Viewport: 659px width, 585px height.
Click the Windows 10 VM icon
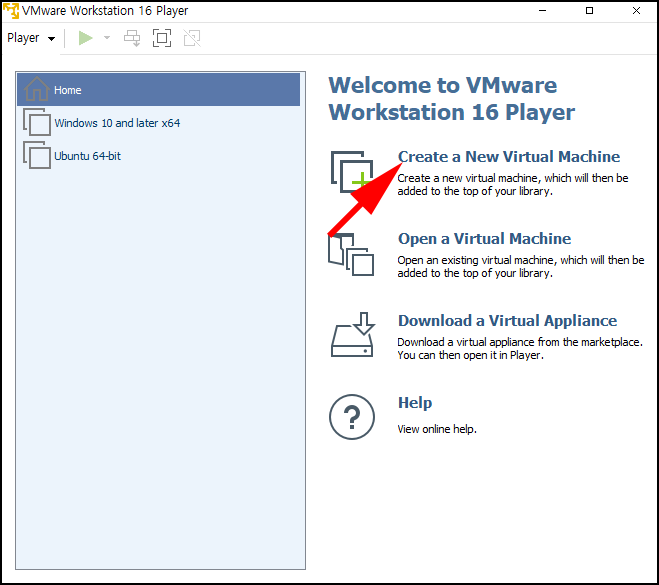37,122
